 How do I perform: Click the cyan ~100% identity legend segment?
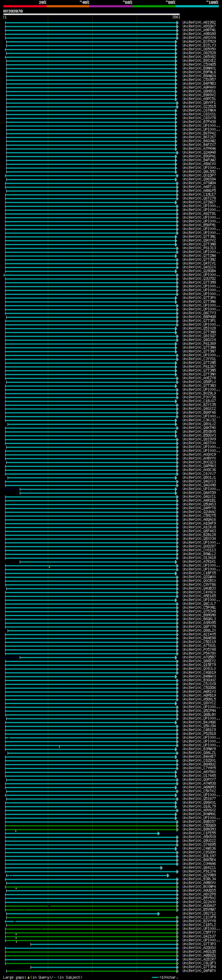click(x=197, y=6)
